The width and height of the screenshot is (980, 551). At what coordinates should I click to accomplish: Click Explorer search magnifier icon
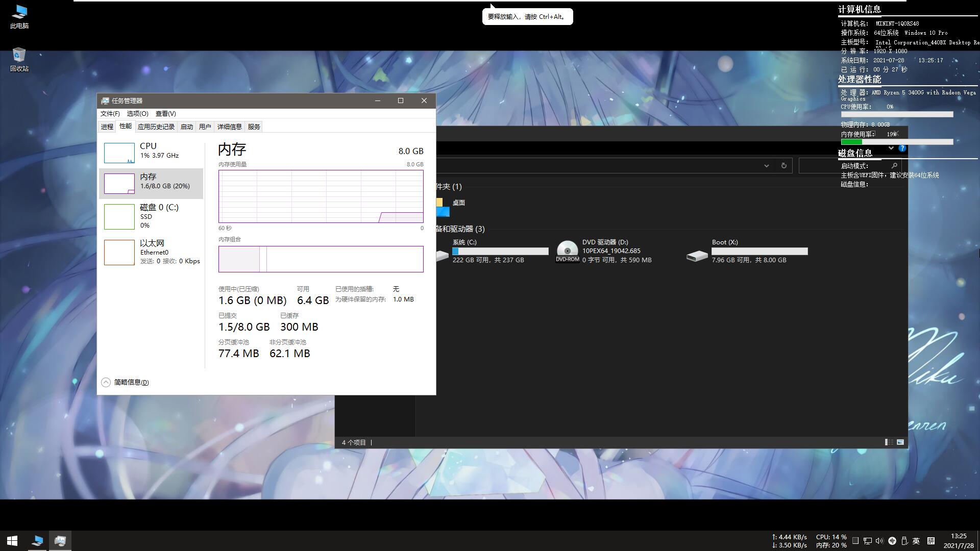[894, 165]
